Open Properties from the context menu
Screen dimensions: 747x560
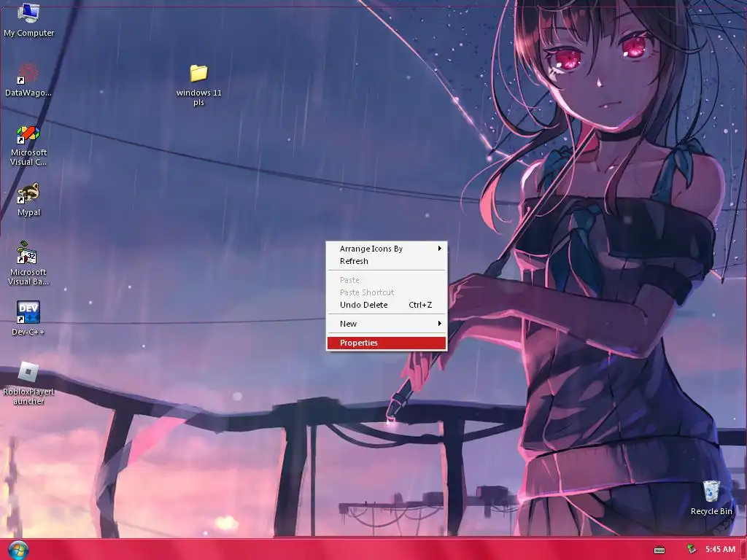tap(387, 343)
